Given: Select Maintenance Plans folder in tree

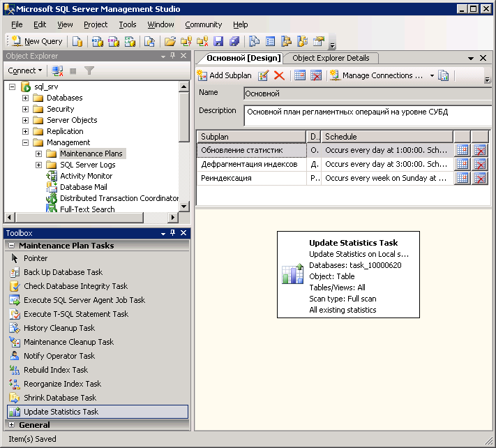Looking at the screenshot, I should click(91, 154).
